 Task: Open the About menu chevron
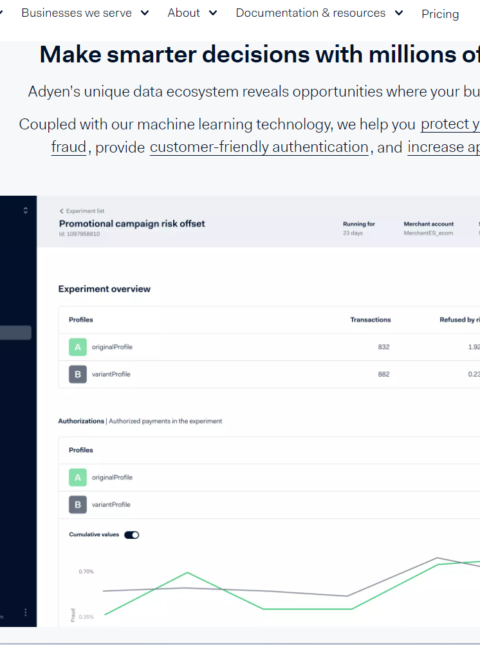tap(213, 13)
